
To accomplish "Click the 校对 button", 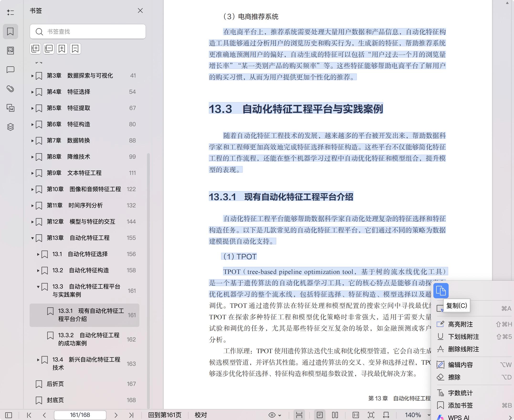I will pyautogui.click(x=201, y=415).
